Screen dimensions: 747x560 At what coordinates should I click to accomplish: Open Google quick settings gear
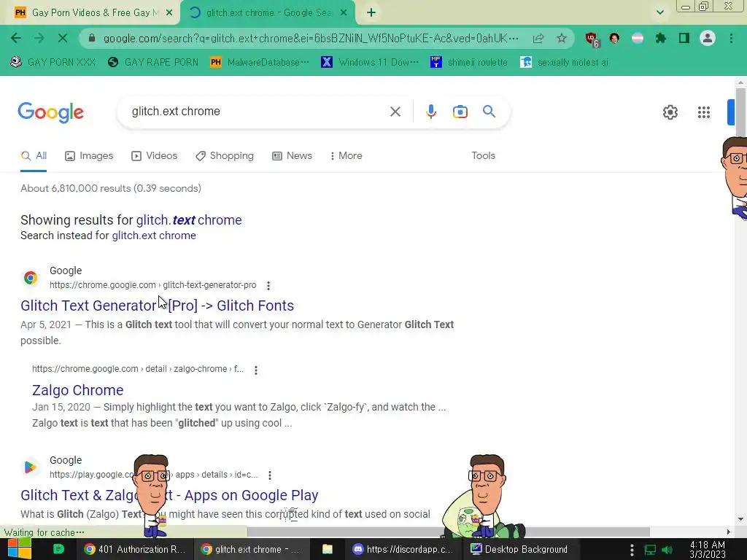point(670,112)
